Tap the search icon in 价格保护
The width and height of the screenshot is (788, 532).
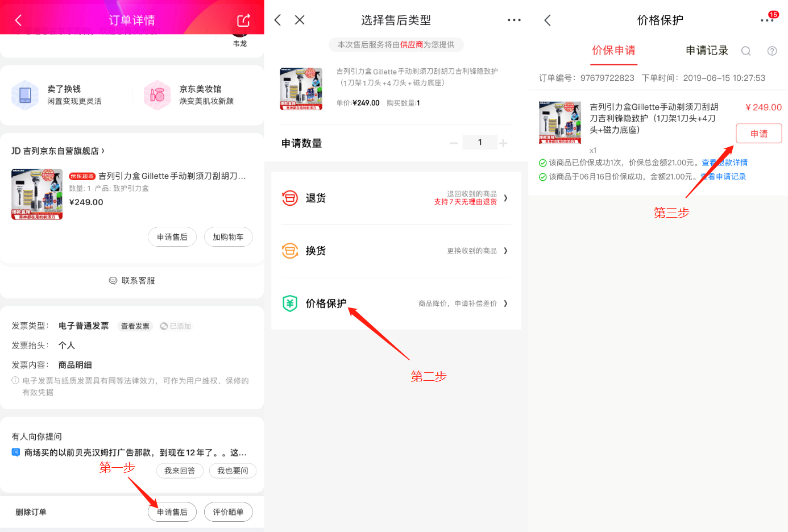click(x=746, y=51)
